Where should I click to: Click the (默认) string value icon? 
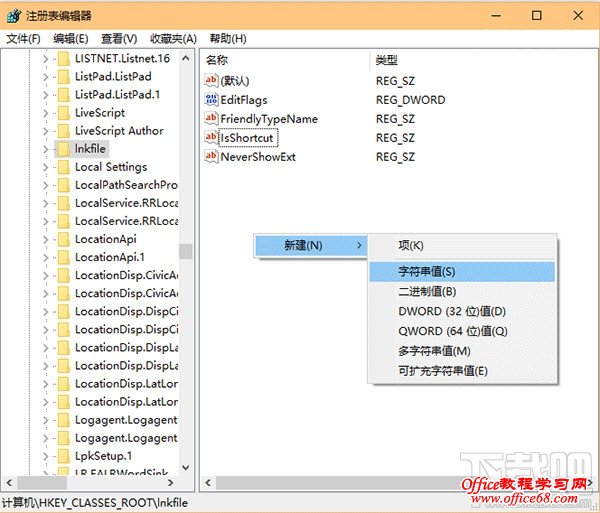click(x=211, y=80)
